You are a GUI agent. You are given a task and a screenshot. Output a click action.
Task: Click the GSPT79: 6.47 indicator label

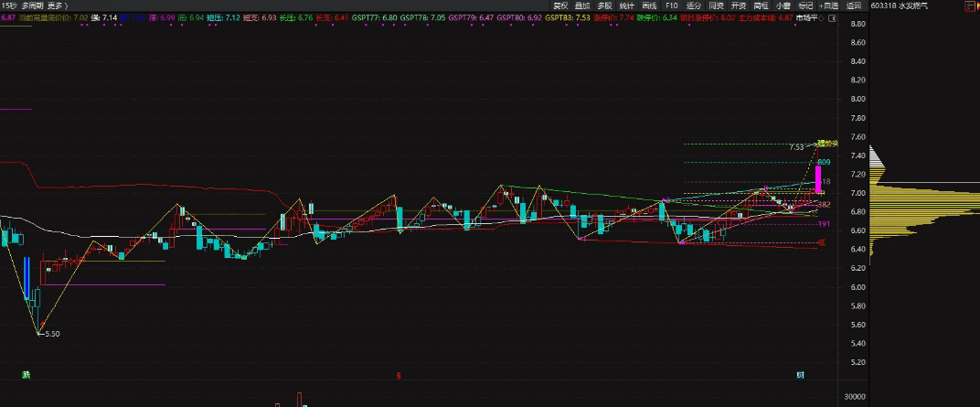(471, 17)
